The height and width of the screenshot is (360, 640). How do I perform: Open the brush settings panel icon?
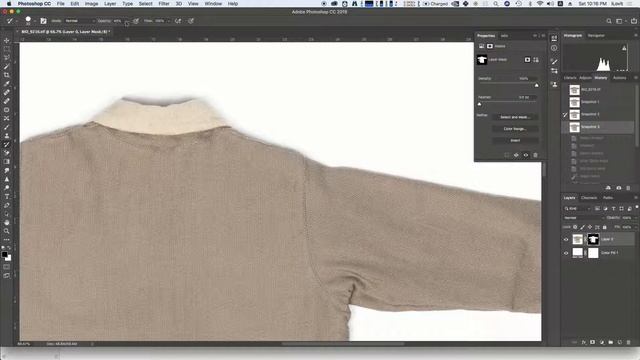pos(43,21)
